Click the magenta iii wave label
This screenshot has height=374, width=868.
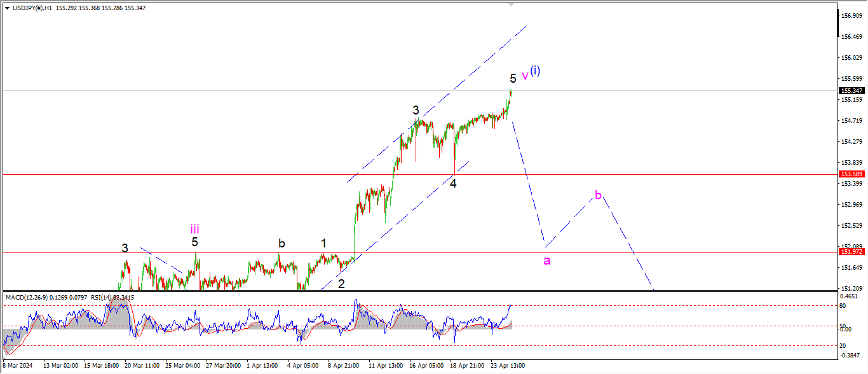[194, 228]
